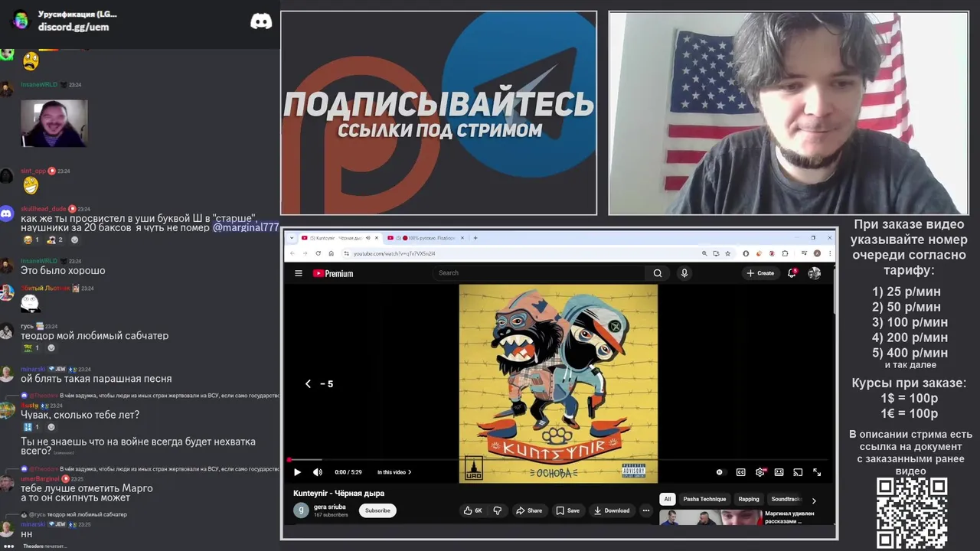Toggle closed captions in player
The image size is (980, 551).
pos(740,472)
